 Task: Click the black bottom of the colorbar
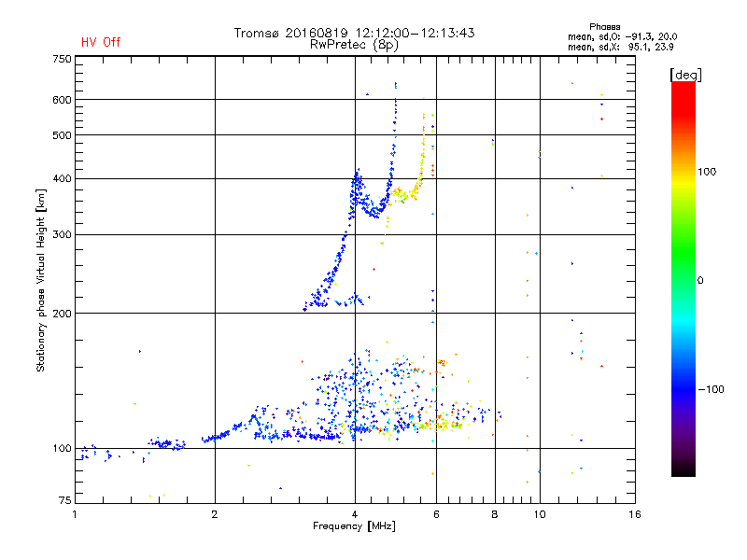[x=684, y=469]
